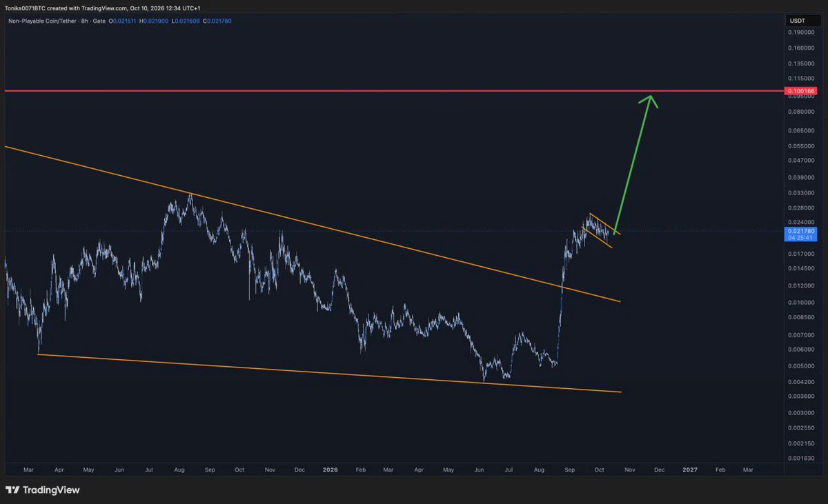
Task: Click the 0.012000 price axis label
Action: (802, 285)
